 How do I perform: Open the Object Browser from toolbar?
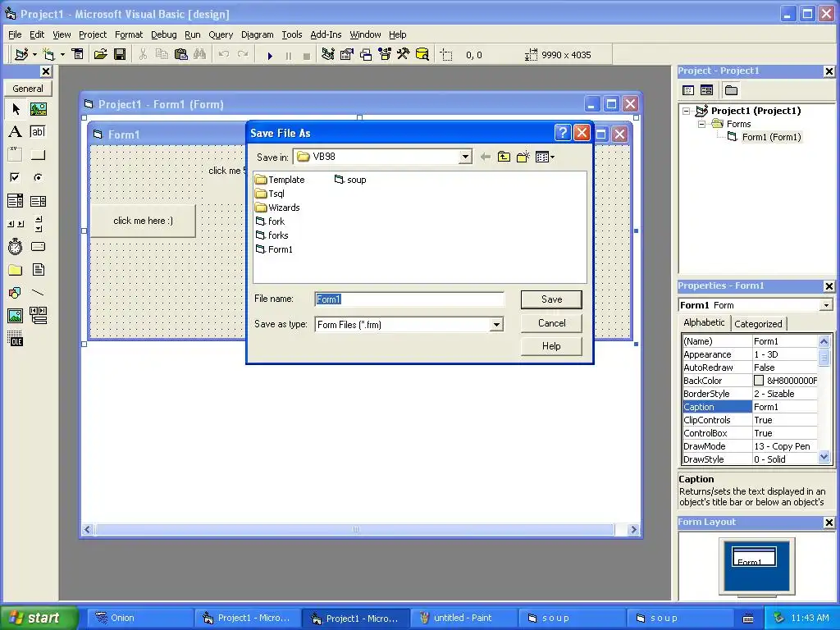[385, 55]
